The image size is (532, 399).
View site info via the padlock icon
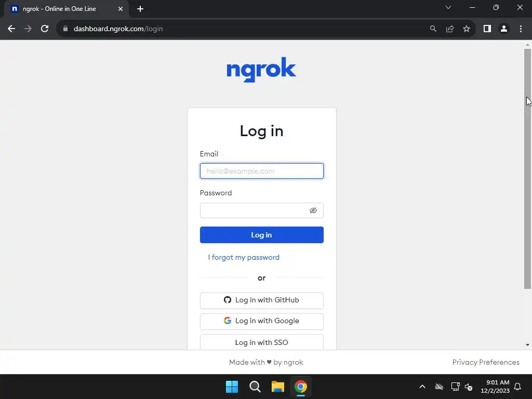pyautogui.click(x=65, y=29)
